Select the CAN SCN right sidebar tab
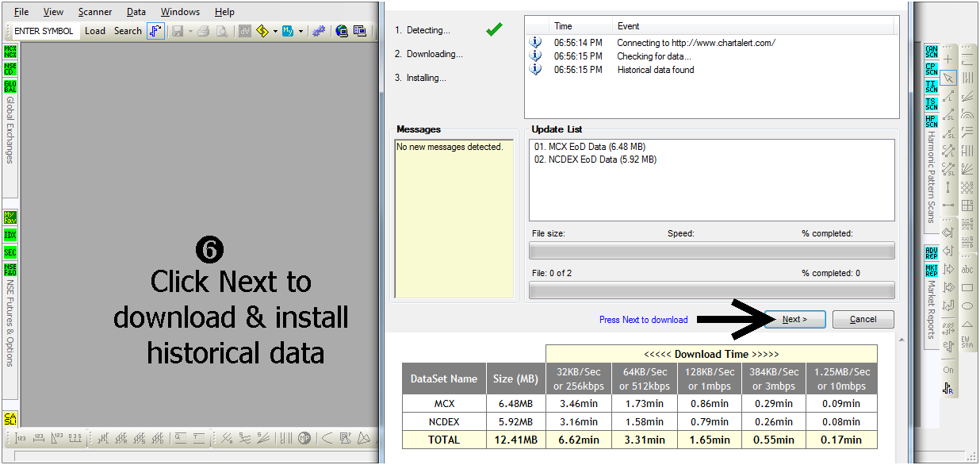This screenshot has width=980, height=465. pos(932,52)
